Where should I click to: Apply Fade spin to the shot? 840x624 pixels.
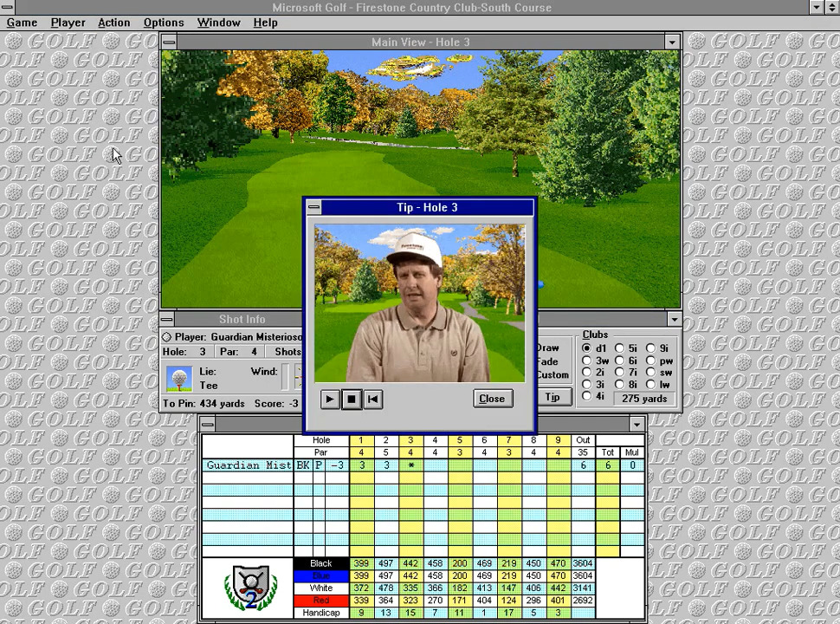(547, 361)
